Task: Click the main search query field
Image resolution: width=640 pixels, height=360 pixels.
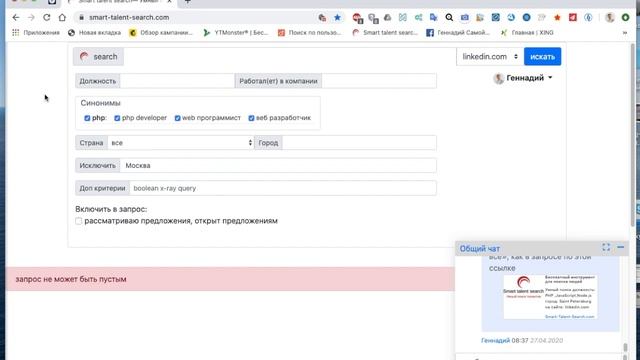Action: [290, 57]
